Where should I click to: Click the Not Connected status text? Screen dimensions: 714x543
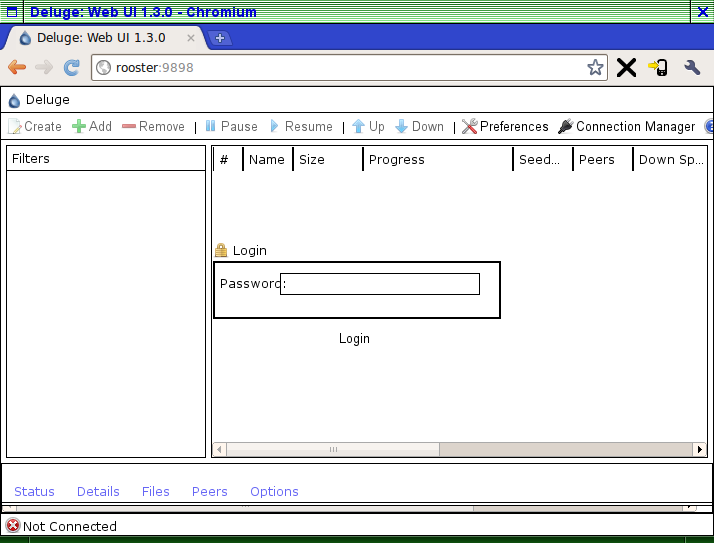pos(70,526)
